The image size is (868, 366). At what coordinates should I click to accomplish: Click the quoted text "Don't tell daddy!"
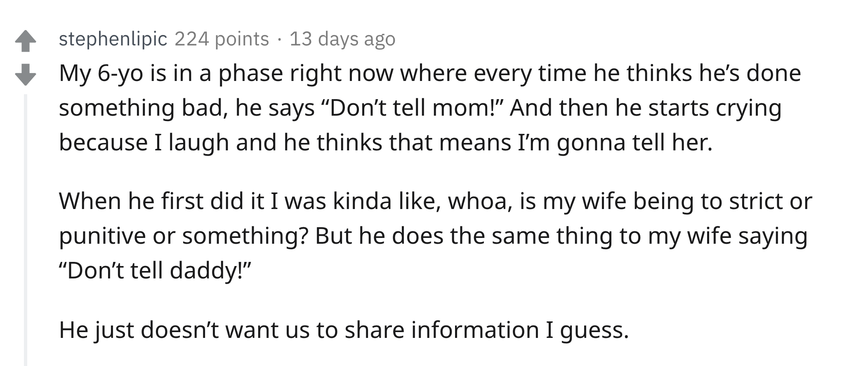pos(155,271)
